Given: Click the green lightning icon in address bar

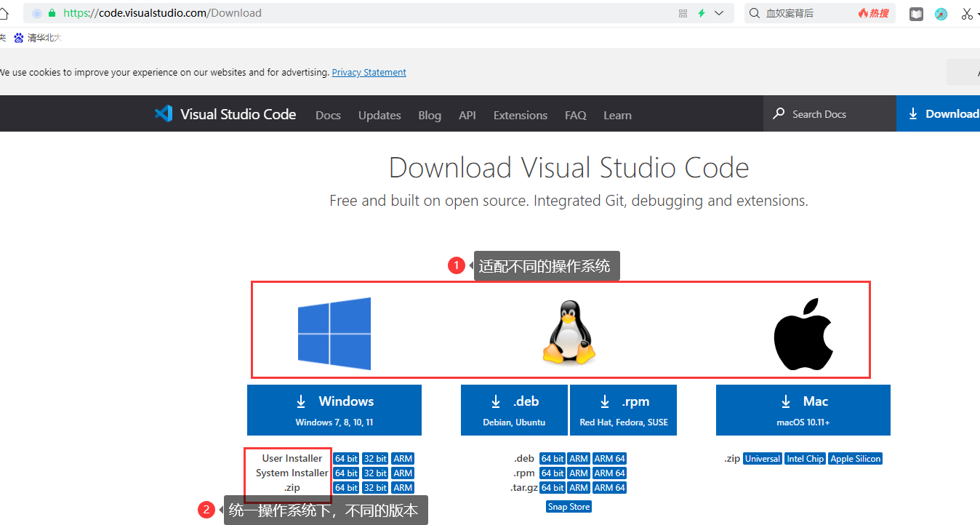Looking at the screenshot, I should pos(702,13).
